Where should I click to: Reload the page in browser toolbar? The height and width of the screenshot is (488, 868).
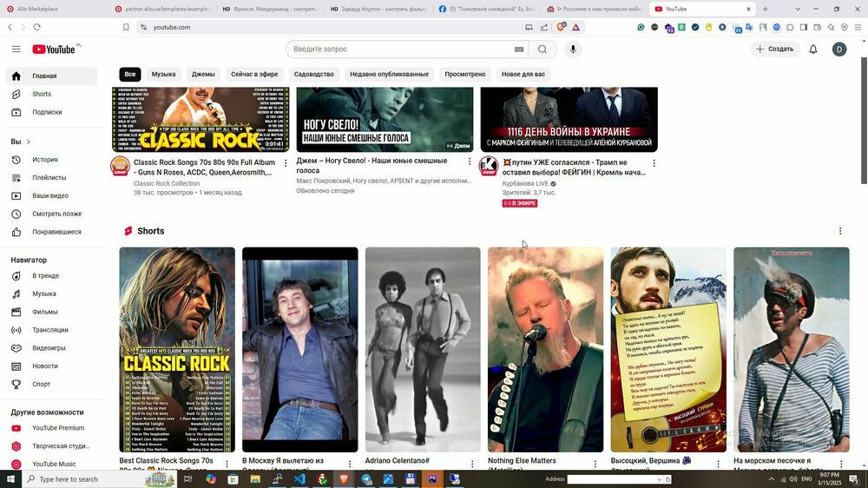pyautogui.click(x=36, y=27)
